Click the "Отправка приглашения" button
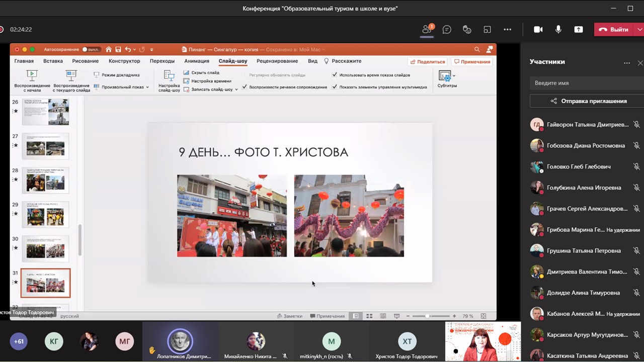The image size is (644, 362). click(x=587, y=101)
